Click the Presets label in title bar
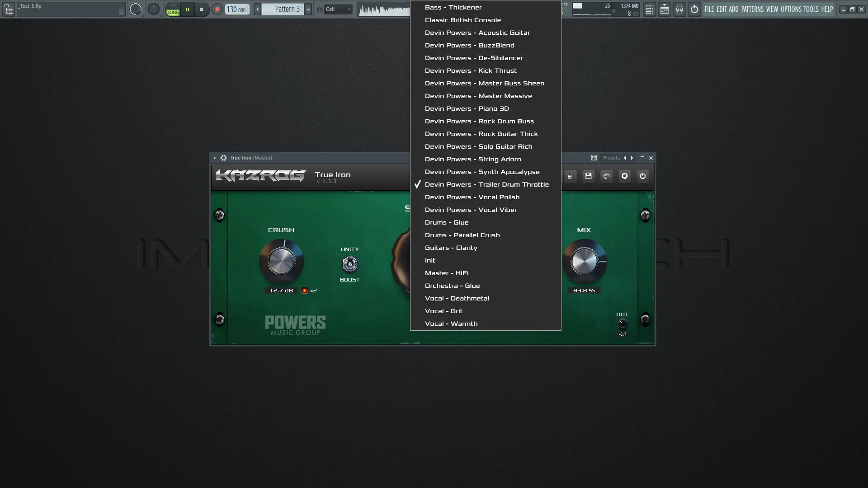The width and height of the screenshot is (868, 488). [x=611, y=158]
